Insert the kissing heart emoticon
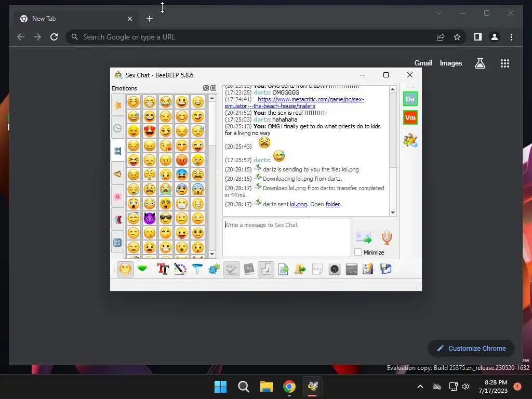Screen dimensions: 532x399 click(x=166, y=145)
